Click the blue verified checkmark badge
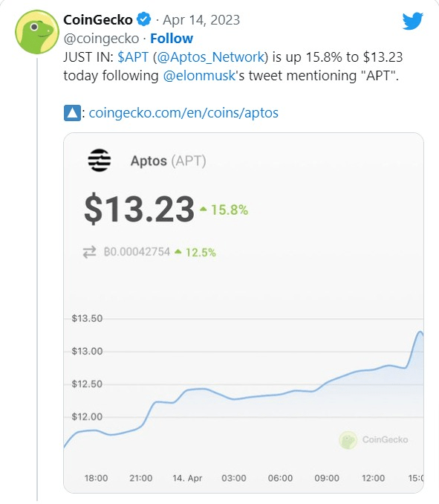 pyautogui.click(x=143, y=19)
